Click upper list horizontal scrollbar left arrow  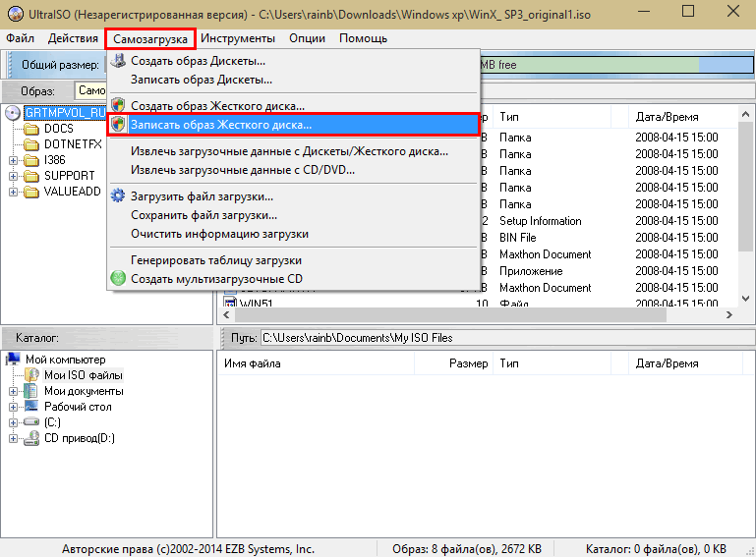[x=226, y=314]
